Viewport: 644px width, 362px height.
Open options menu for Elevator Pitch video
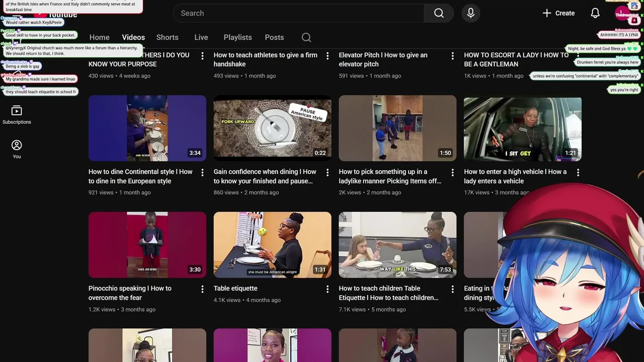pyautogui.click(x=452, y=56)
